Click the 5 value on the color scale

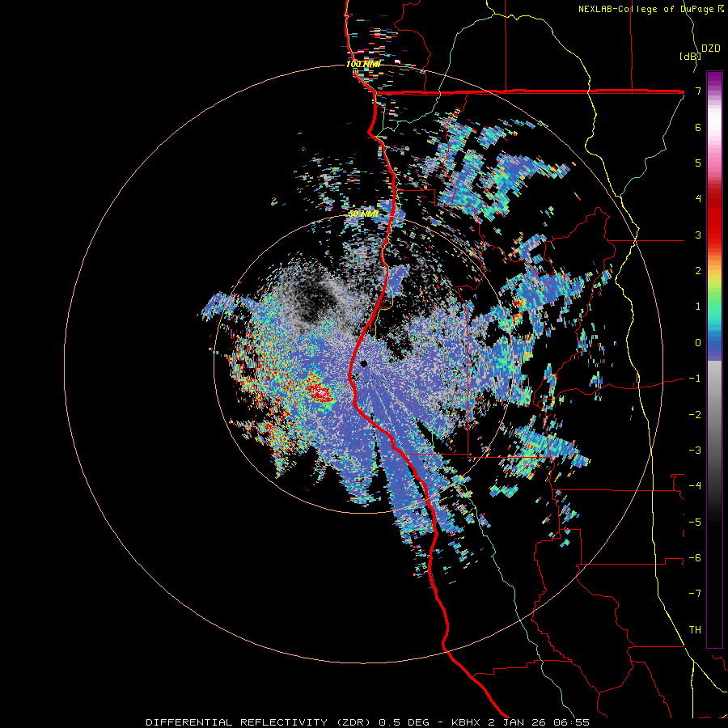698,163
